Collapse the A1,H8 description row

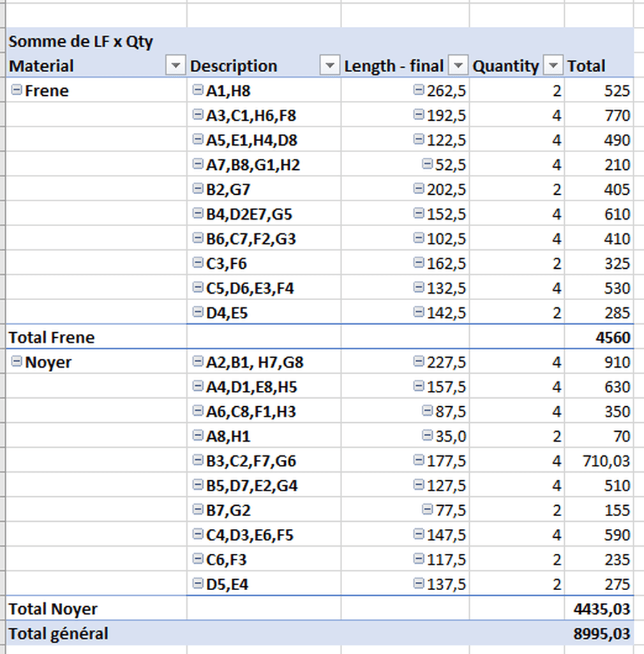tap(198, 91)
